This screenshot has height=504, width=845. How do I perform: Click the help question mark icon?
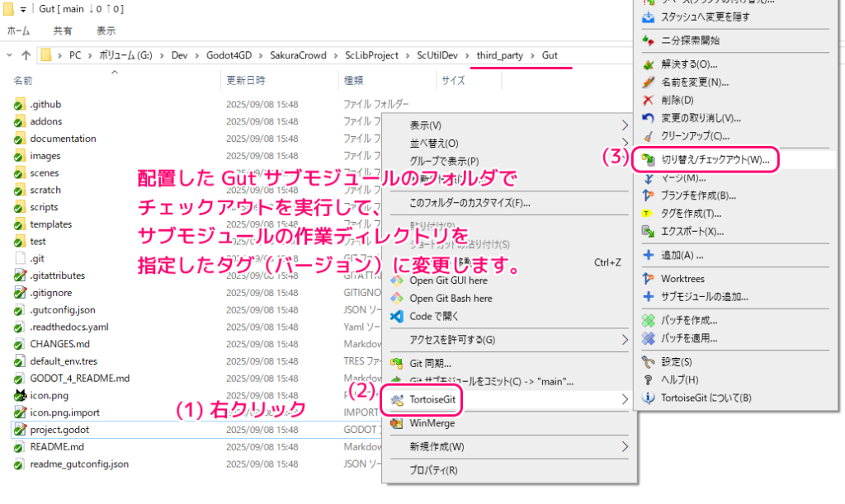649,379
